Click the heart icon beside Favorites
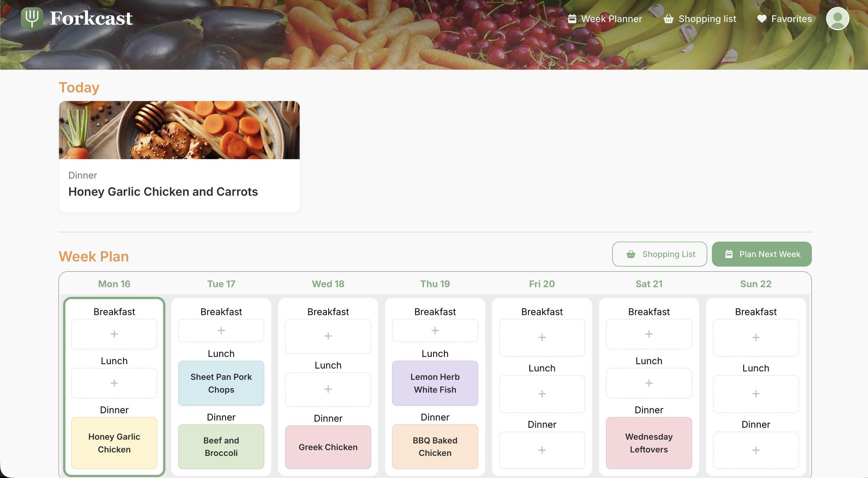 [762, 19]
